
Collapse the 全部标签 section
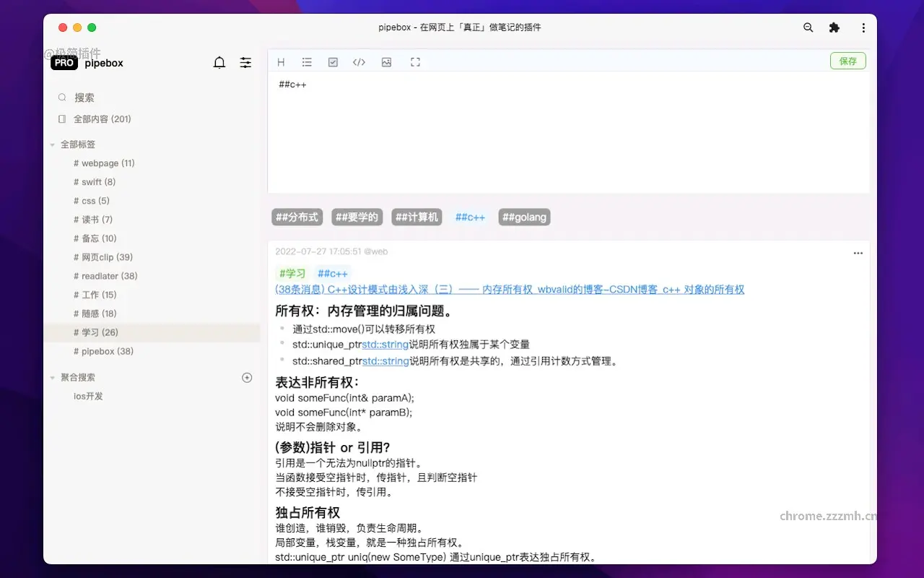tap(52, 144)
